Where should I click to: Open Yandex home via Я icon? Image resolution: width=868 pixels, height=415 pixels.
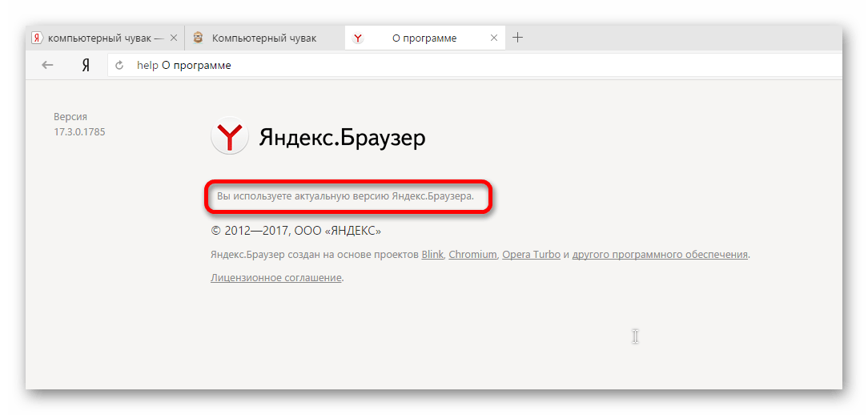pos(86,66)
